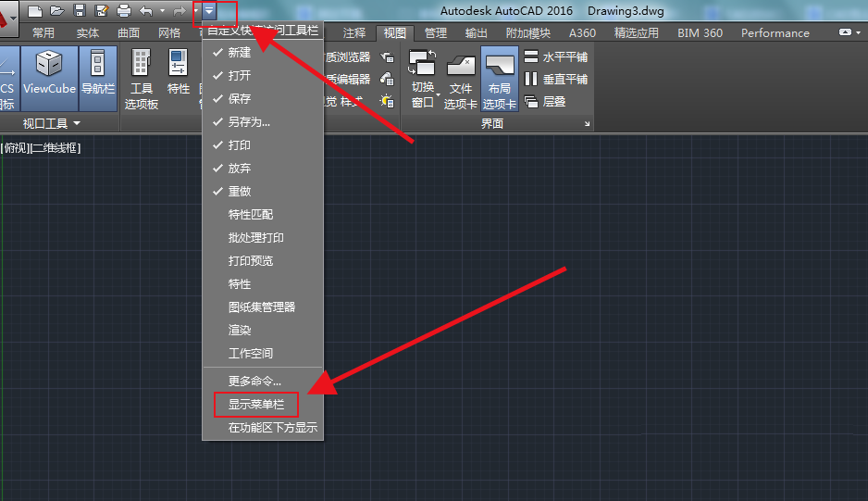Screen dimensions: 868x501
Task: Open the BIM 360 ribbon tab
Action: click(700, 33)
